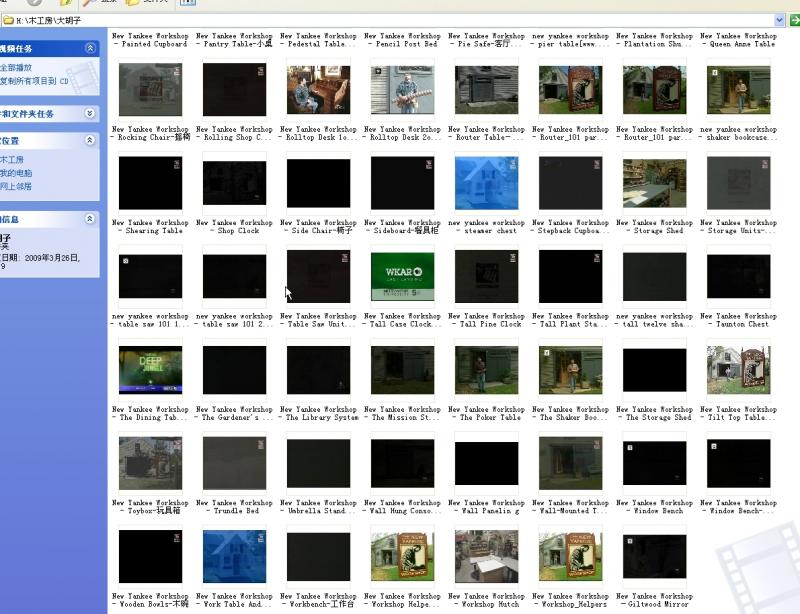Click 复制所有项目到 CD link

click(34, 81)
